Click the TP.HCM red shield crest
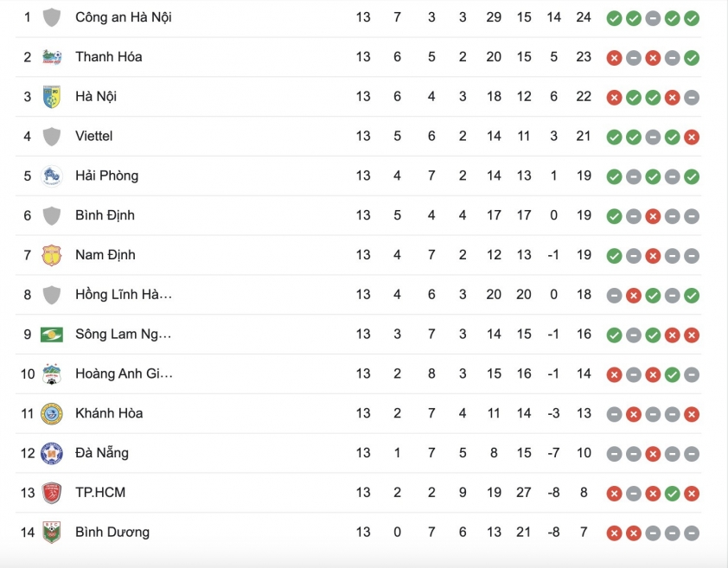Screen dimensions: 728x568 click(52, 493)
